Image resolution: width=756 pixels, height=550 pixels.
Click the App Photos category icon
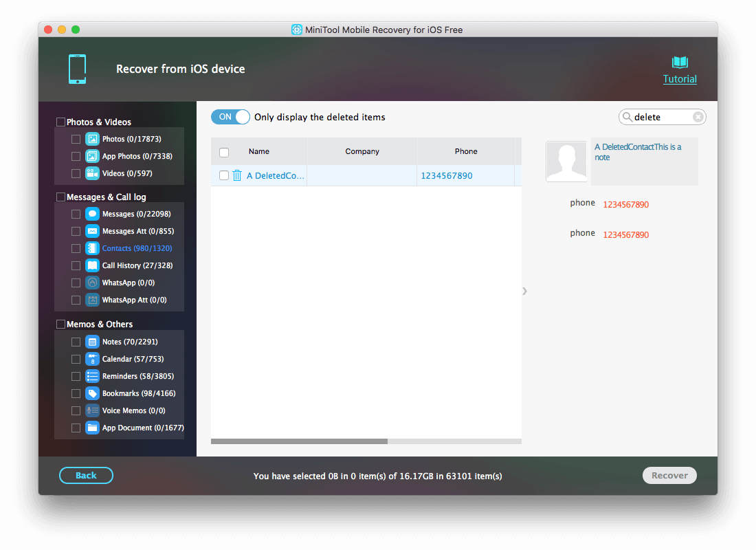(92, 156)
